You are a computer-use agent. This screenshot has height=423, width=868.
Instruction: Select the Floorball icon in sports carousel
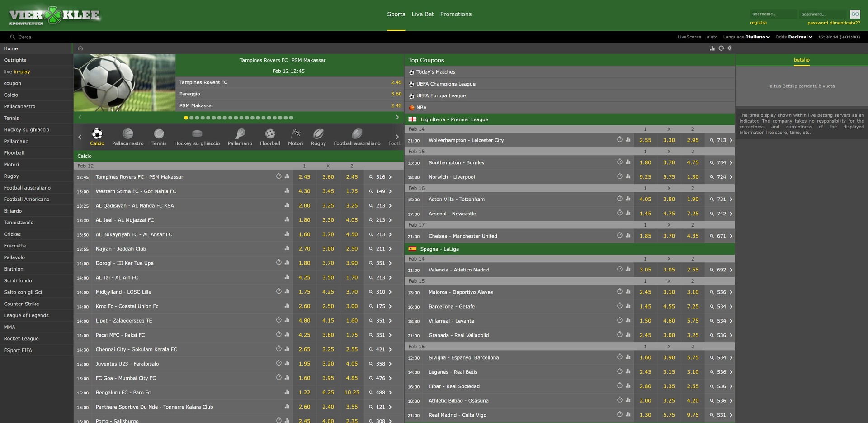pyautogui.click(x=270, y=133)
